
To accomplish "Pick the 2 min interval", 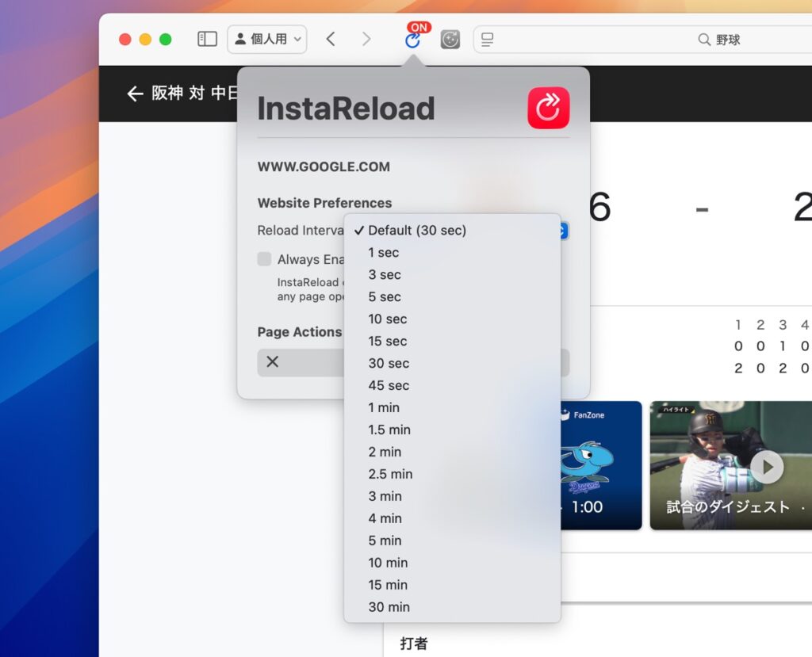I will [x=452, y=452].
